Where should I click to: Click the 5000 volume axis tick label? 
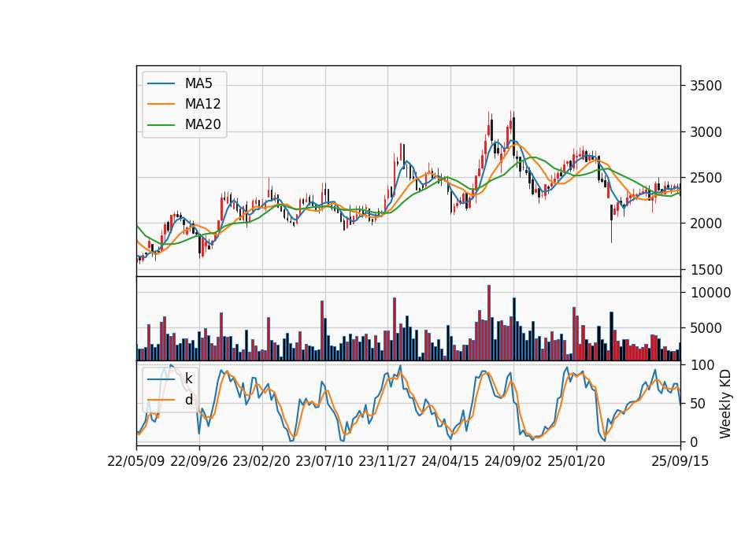[706, 329]
